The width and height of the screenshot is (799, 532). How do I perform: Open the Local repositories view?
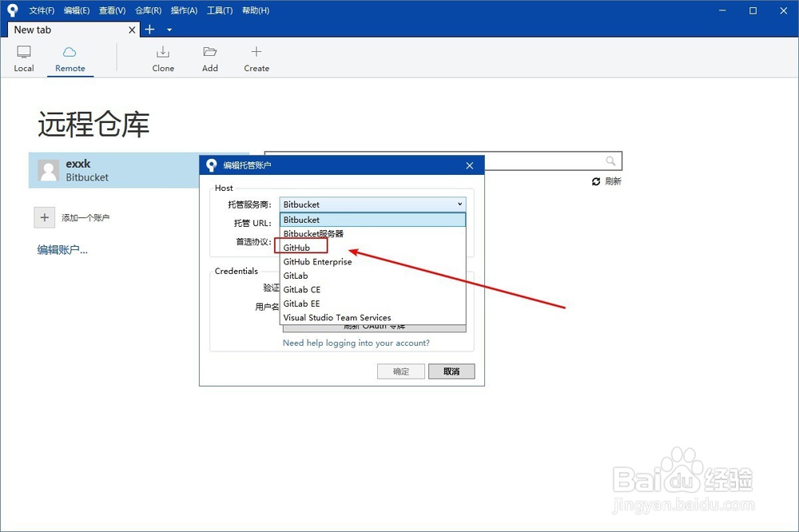[23, 59]
